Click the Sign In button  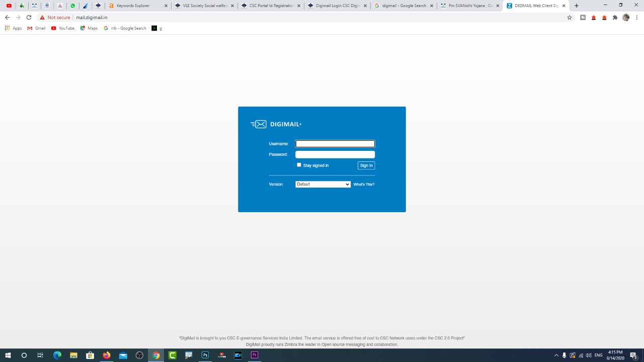click(x=366, y=165)
